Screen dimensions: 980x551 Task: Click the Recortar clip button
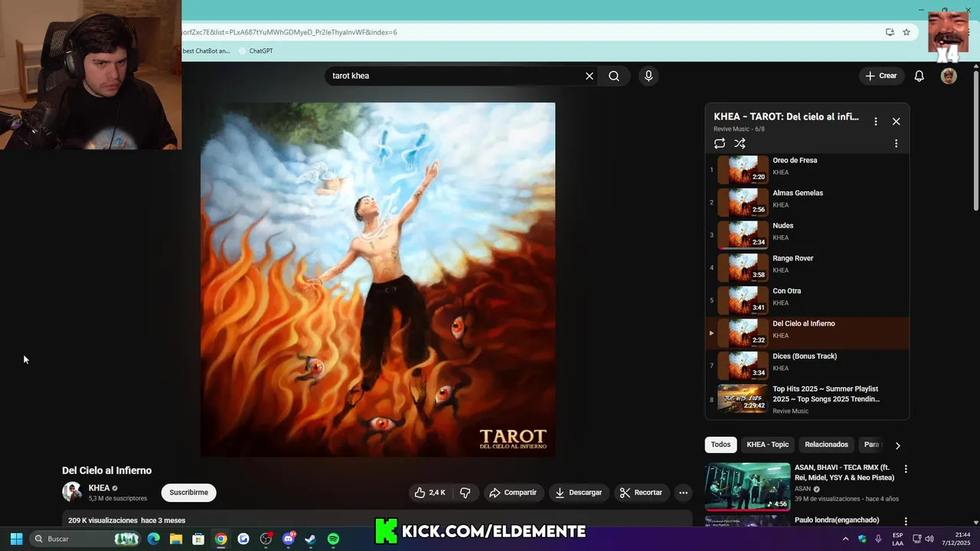[x=641, y=493]
